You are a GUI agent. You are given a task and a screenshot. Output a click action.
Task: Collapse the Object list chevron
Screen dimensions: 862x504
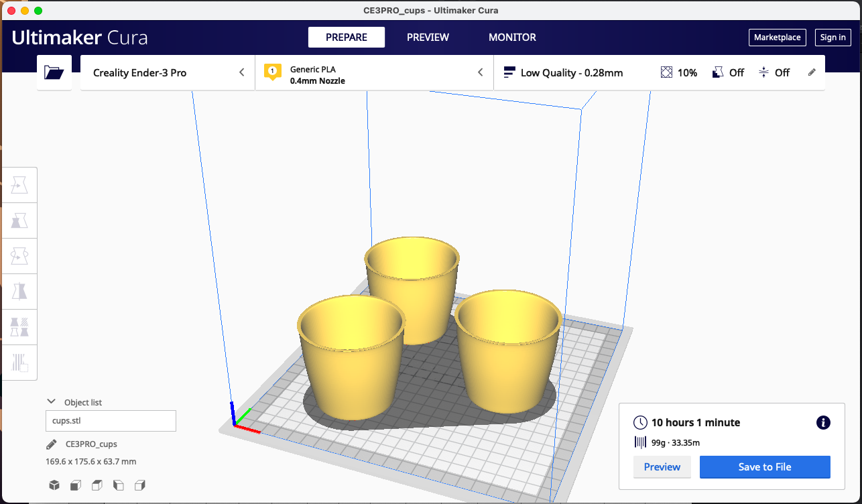point(51,401)
